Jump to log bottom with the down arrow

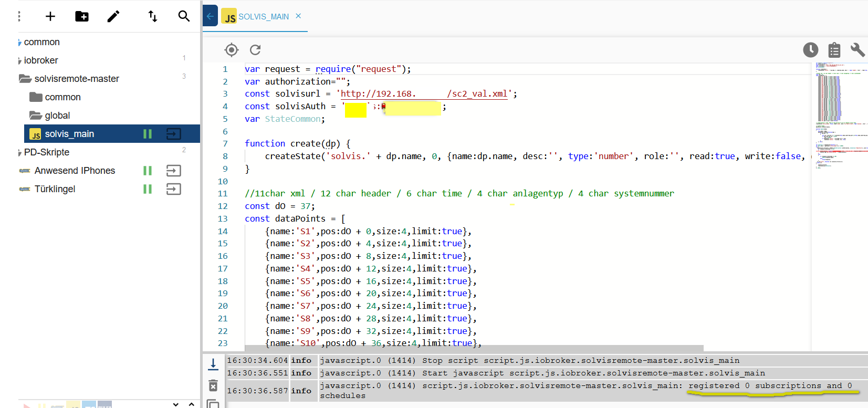coord(213,363)
